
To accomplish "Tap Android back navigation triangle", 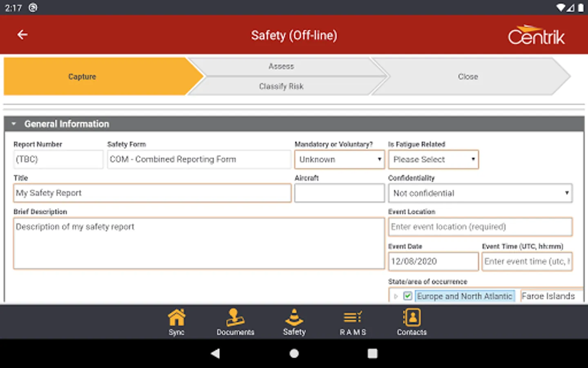I will (215, 353).
